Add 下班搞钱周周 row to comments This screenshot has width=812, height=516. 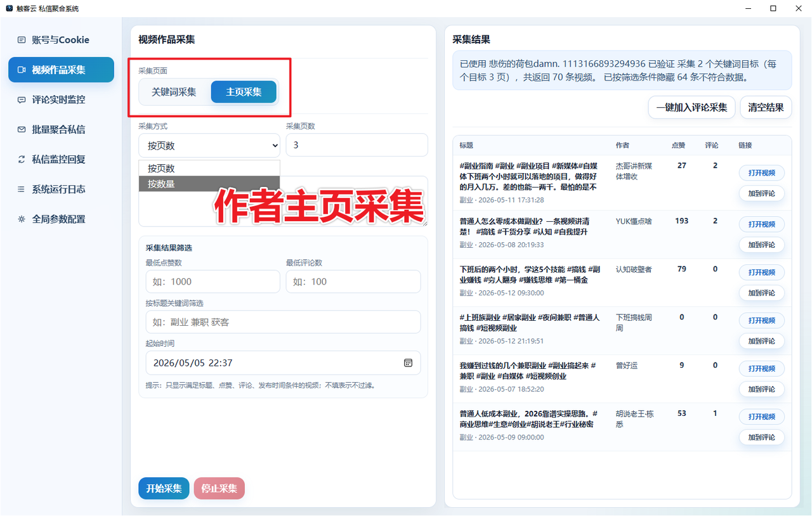click(761, 340)
